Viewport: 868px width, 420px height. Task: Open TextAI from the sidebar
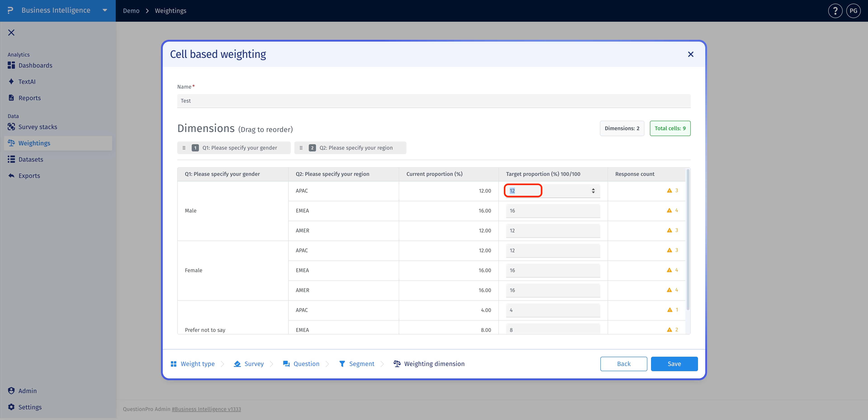pos(27,82)
